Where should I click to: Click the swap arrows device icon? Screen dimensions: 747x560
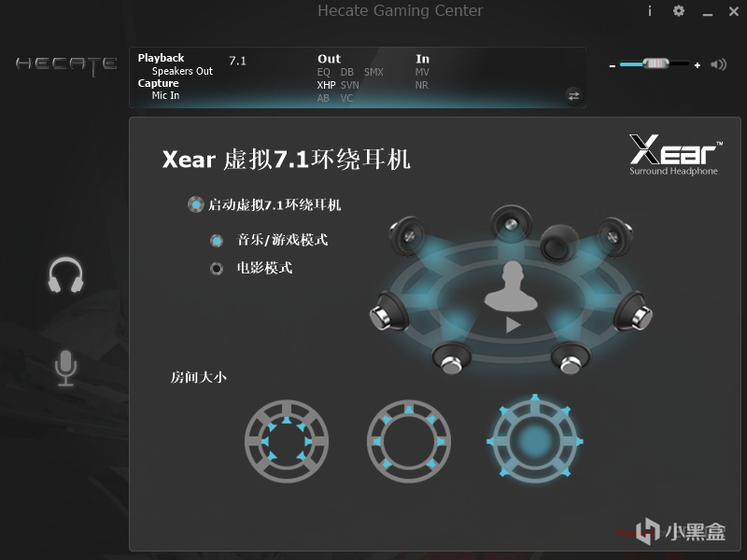coord(573,96)
